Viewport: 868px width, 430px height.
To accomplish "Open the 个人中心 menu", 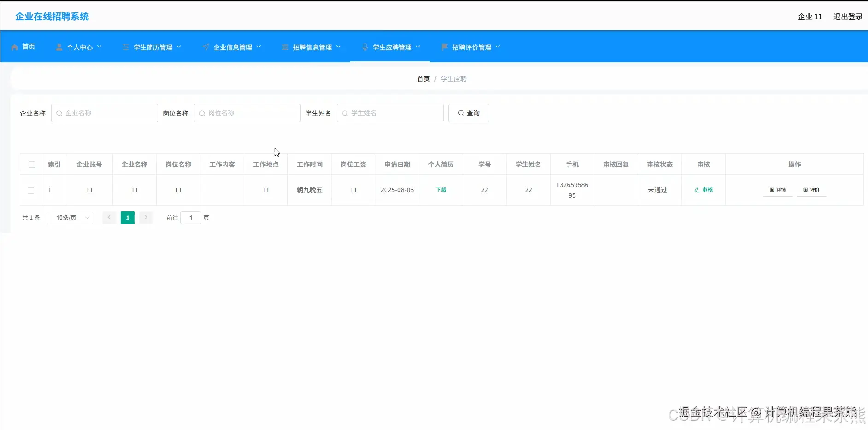I will pyautogui.click(x=79, y=47).
